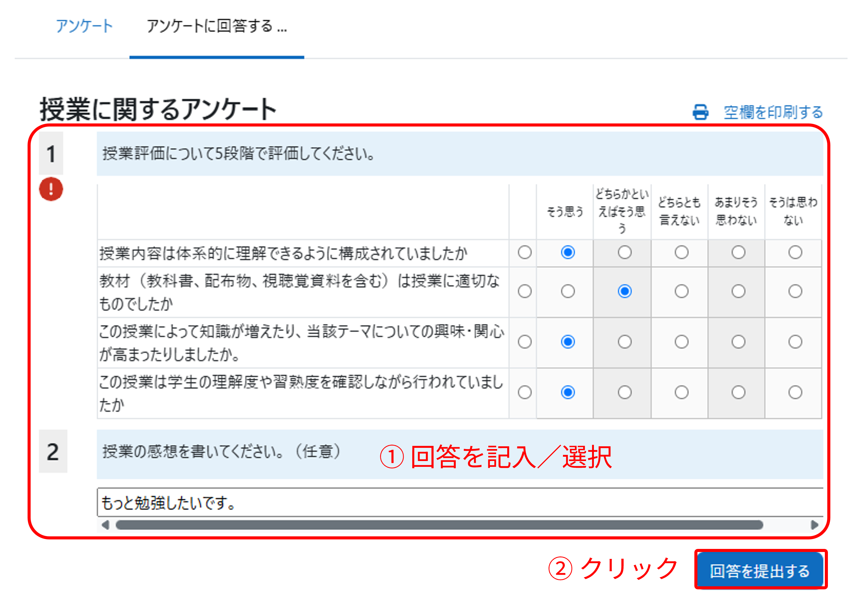Select the unlabeled first radio in 授業内容 row

(x=524, y=252)
